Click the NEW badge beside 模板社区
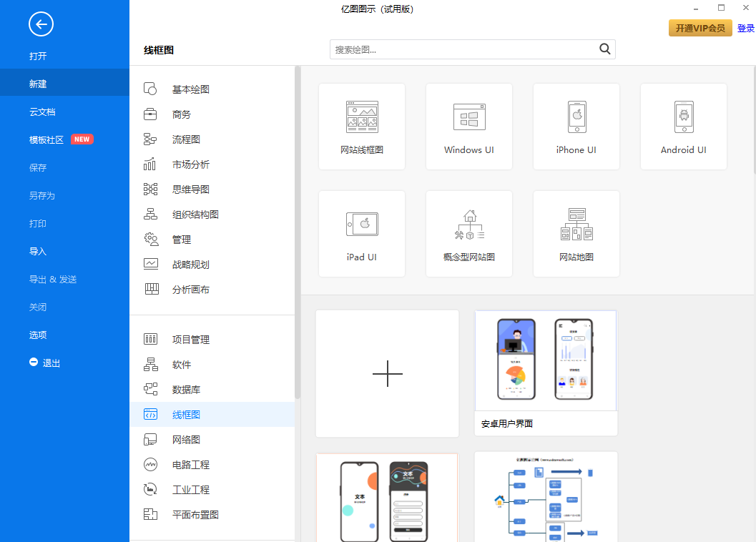 click(x=82, y=139)
